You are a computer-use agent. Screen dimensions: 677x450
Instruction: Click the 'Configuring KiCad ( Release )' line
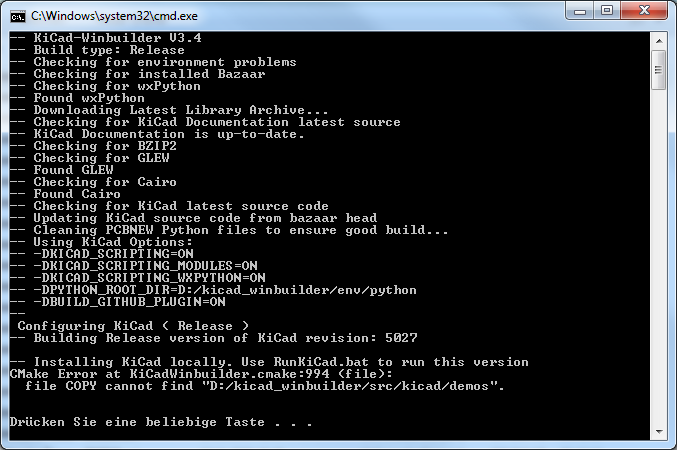(x=133, y=326)
